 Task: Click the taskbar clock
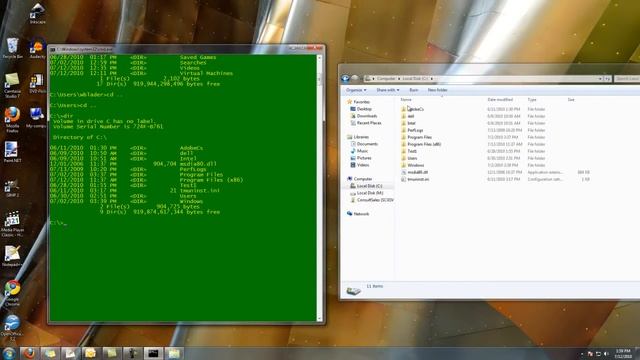coord(623,354)
